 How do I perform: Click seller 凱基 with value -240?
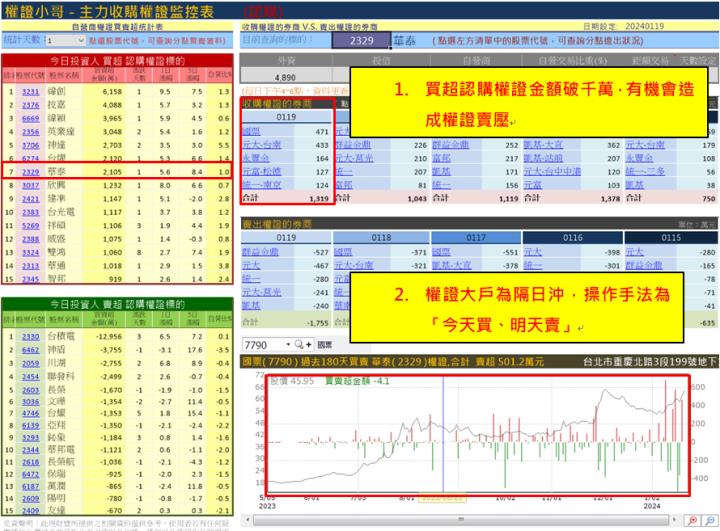[x=251, y=305]
